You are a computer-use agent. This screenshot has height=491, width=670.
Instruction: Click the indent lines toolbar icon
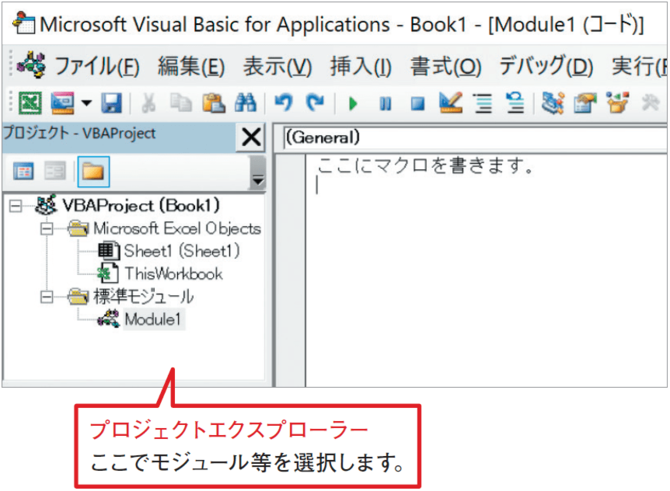tap(483, 103)
